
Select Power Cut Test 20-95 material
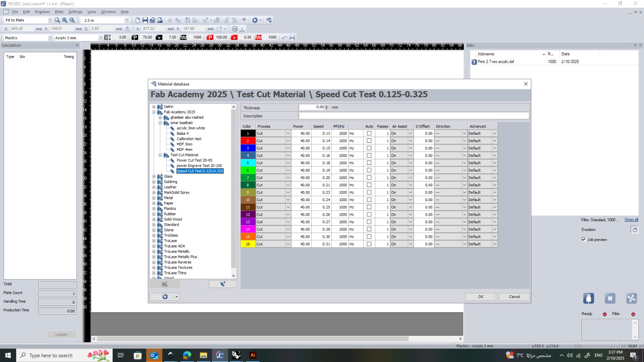194,160
